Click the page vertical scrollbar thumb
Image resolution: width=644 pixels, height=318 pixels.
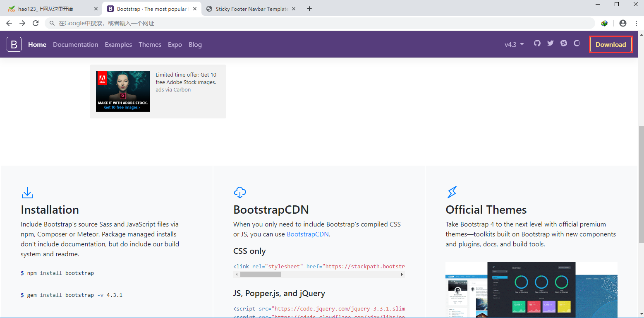click(641, 185)
